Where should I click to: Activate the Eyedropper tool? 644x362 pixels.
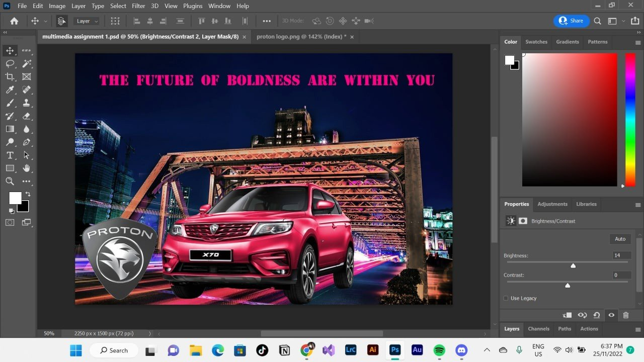coord(10,89)
